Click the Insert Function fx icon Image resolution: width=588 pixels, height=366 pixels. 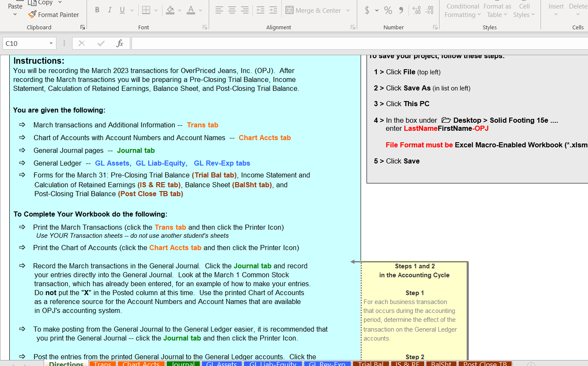pos(120,43)
